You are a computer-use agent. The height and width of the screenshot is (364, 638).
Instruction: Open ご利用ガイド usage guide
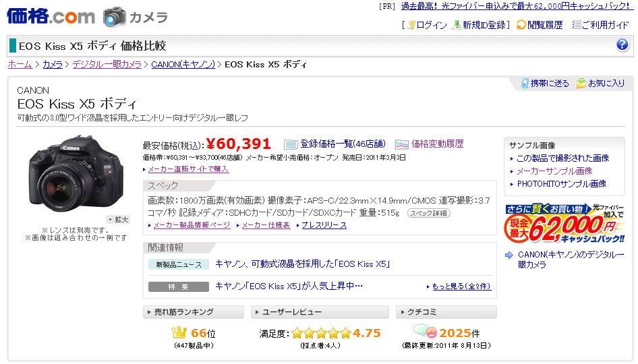point(600,25)
